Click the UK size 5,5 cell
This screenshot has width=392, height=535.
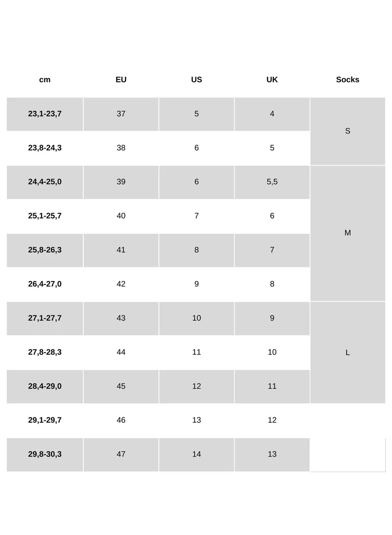pos(272,182)
